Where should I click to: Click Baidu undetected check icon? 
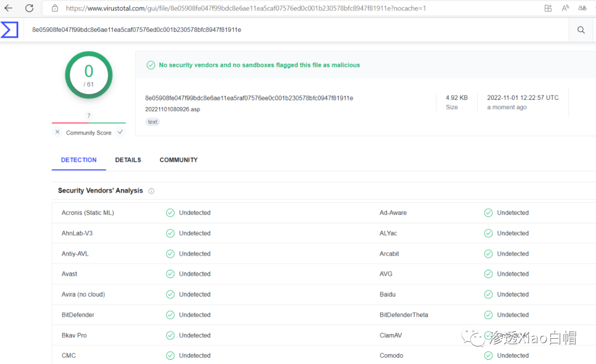pos(488,295)
